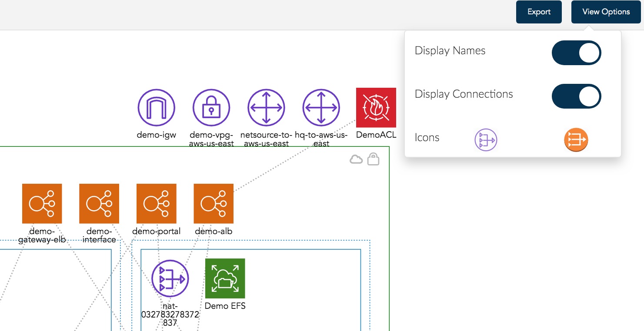Viewport: 644px width, 331px height.
Task: Select the demo-portal load balancer icon
Action: click(157, 204)
